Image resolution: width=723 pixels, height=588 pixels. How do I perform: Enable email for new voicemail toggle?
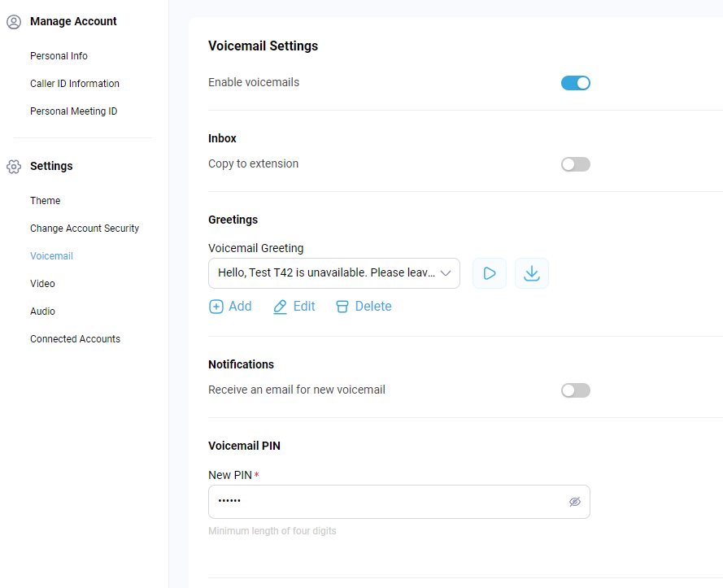[x=576, y=390]
